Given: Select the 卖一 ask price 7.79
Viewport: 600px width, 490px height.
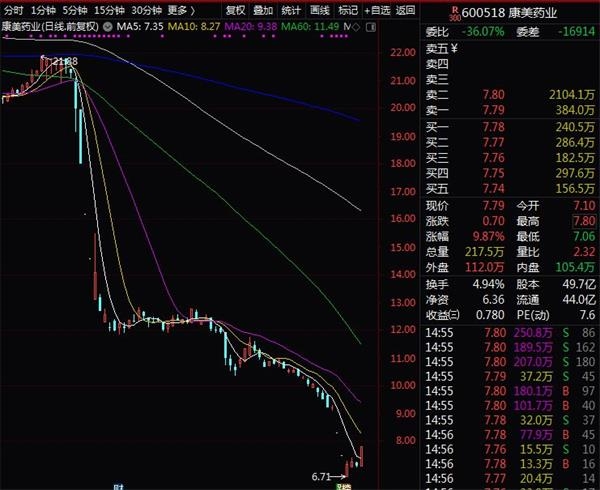Looking at the screenshot, I should click(493, 110).
